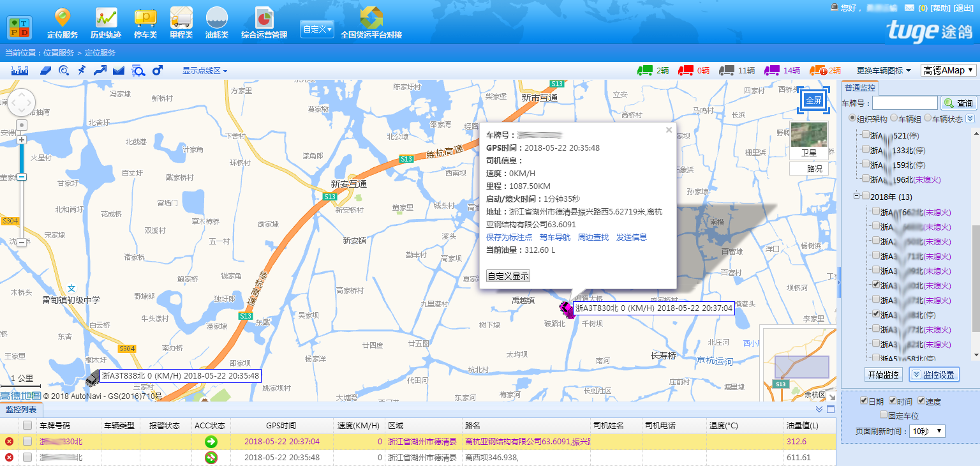Image resolution: width=980 pixels, height=466 pixels.
Task: Select the 普通监控 tab
Action: pos(859,88)
